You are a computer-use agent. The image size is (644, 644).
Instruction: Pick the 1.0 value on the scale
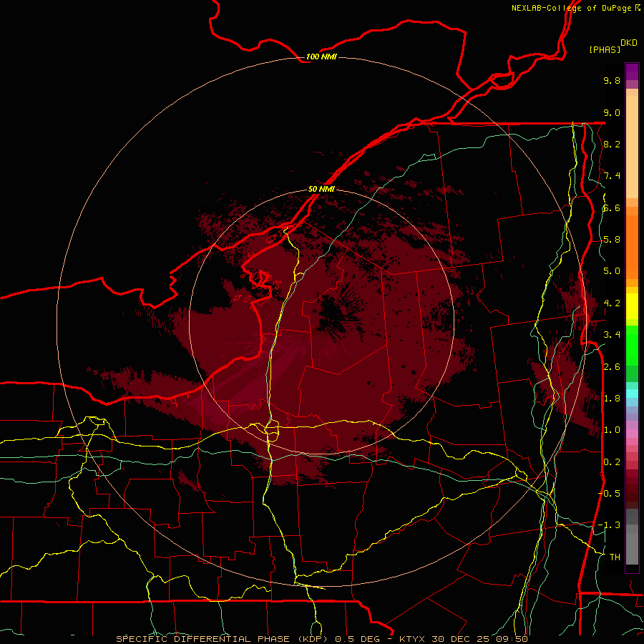(x=612, y=430)
